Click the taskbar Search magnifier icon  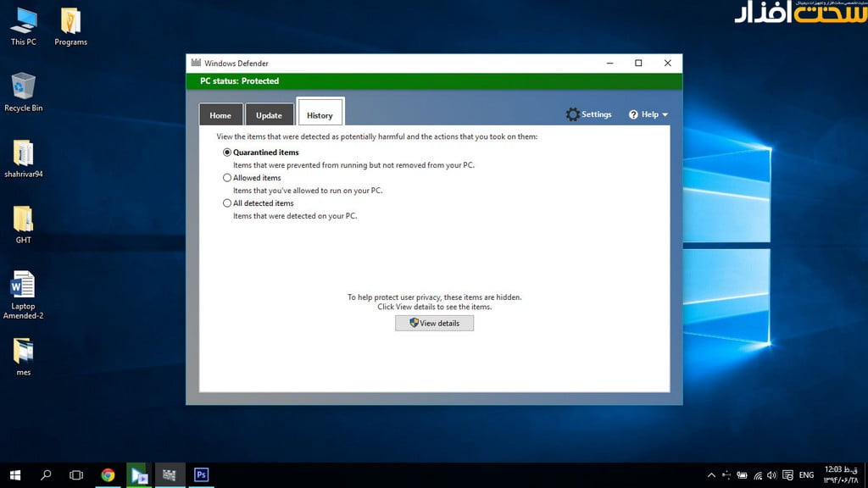[46, 474]
